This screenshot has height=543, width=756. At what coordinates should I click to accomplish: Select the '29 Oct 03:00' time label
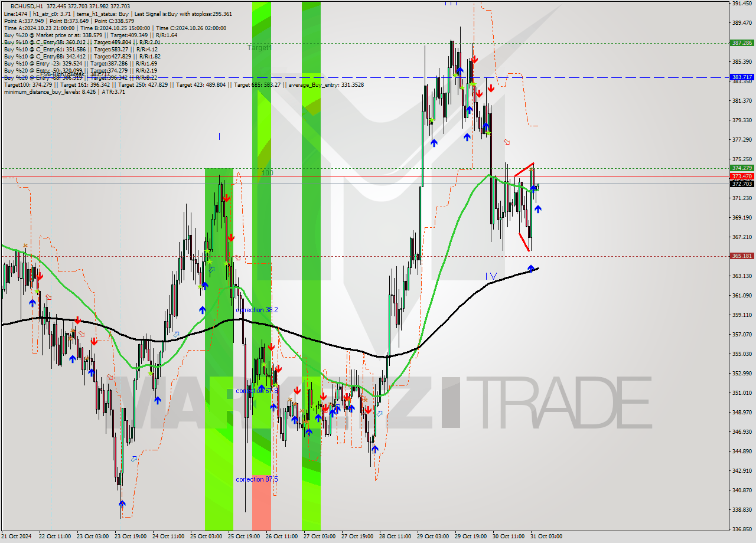coord(432,537)
